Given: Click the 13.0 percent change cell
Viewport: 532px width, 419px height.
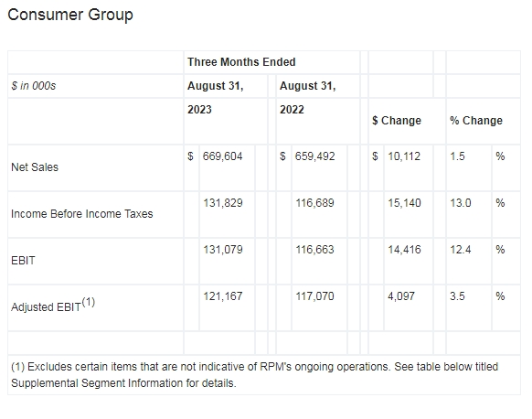Looking at the screenshot, I should (x=461, y=203).
